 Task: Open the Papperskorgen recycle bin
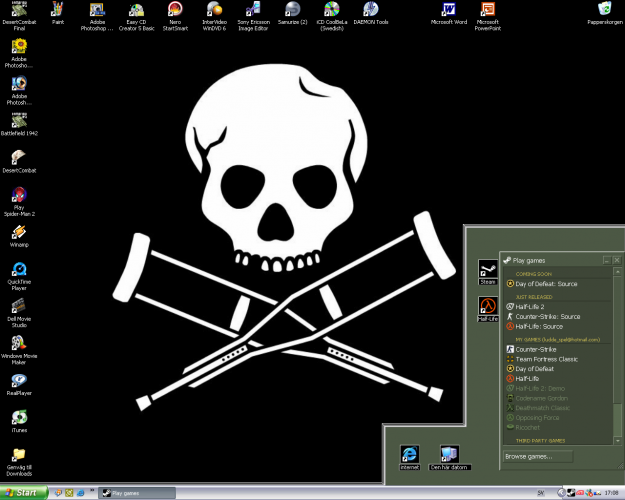(x=604, y=10)
